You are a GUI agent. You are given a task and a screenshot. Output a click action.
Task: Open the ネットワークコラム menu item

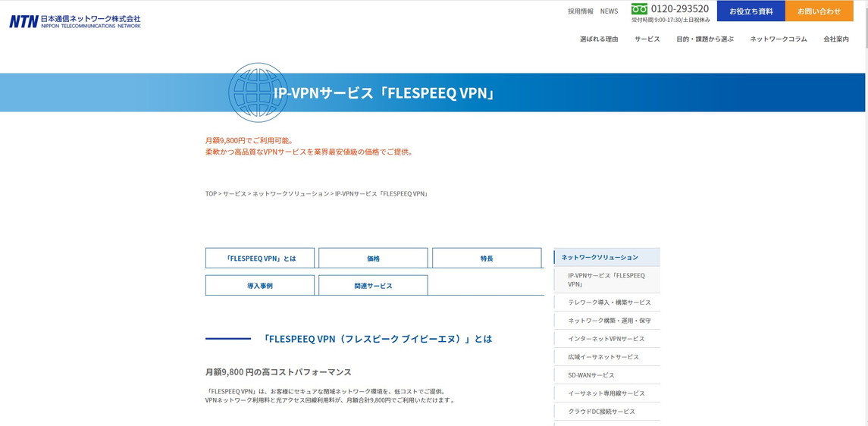(x=778, y=39)
